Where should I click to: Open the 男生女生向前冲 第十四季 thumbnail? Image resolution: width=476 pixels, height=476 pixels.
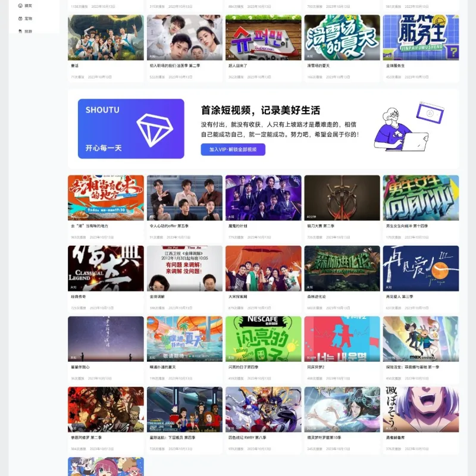pos(421,198)
